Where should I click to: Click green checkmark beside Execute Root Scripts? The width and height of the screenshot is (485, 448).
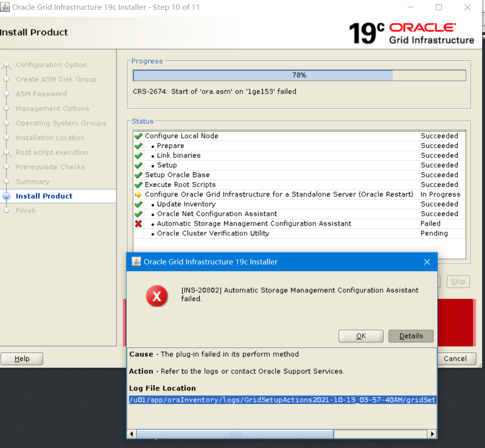coord(138,185)
